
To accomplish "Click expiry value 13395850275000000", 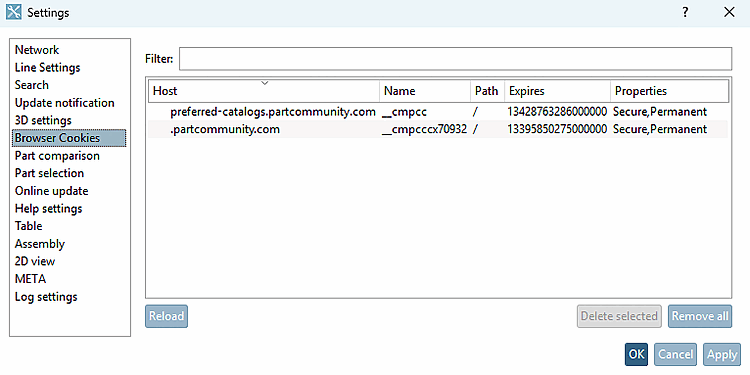I will pyautogui.click(x=557, y=129).
